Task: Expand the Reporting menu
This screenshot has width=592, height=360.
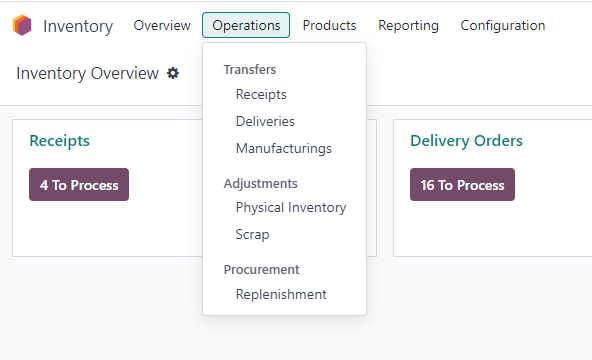Action: [408, 25]
